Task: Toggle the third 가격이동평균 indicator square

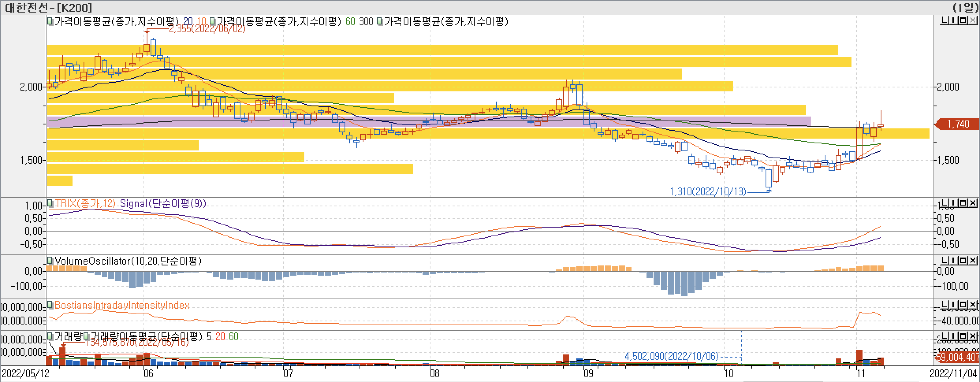Action: [380, 22]
